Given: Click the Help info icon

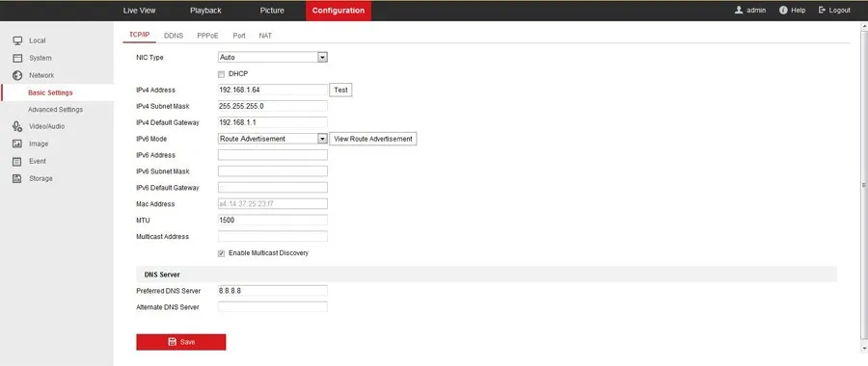Looking at the screenshot, I should tap(783, 10).
